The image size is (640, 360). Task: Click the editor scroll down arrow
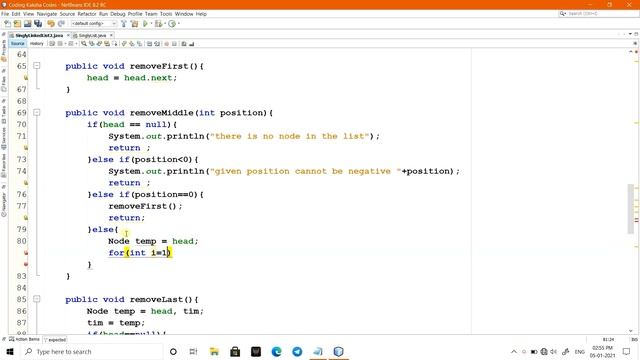tap(631, 331)
